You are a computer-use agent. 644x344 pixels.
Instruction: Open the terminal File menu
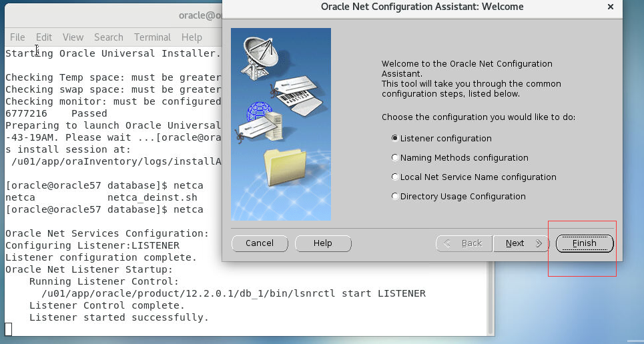17,37
